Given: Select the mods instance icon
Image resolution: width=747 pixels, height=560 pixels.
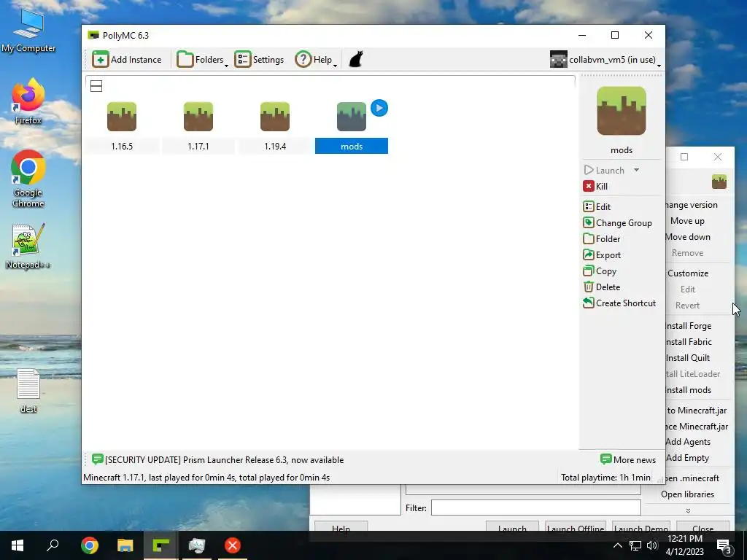Looking at the screenshot, I should tap(352, 117).
